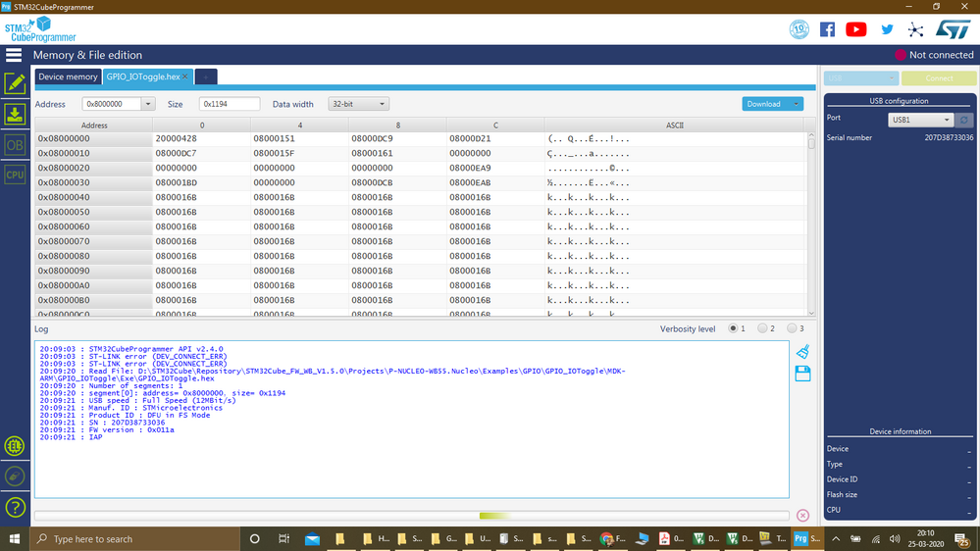Click serial number 207D38733036 in USB configuration
Image resolution: width=980 pixels, height=551 pixels.
(x=949, y=137)
